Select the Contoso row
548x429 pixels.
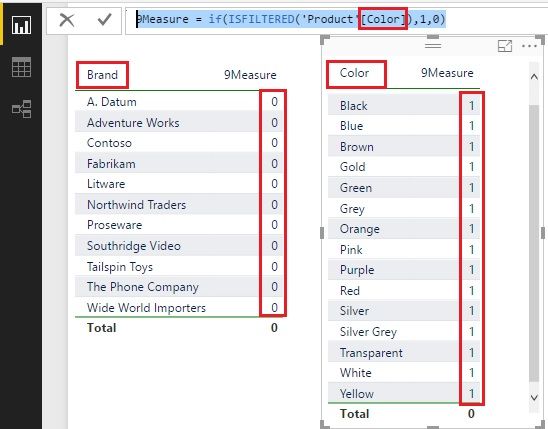[x=179, y=143]
